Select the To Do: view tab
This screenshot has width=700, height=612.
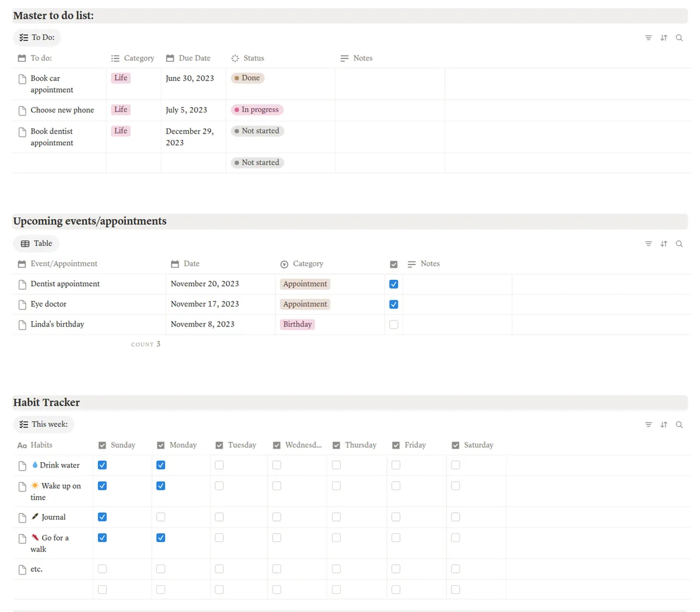coord(37,38)
